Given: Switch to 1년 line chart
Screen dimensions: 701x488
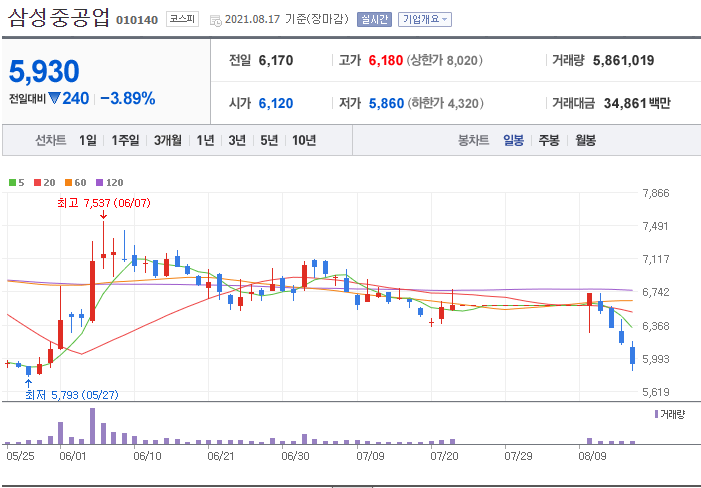Looking at the screenshot, I should (x=205, y=140).
